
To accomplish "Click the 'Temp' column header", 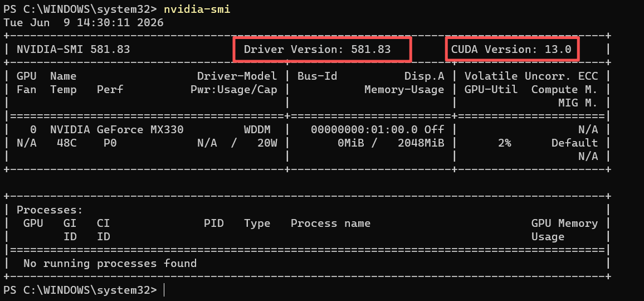I will 64,90.
